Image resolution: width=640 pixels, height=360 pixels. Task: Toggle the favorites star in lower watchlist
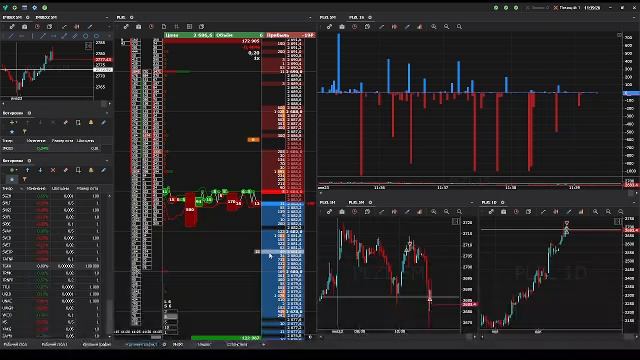click(x=12, y=179)
